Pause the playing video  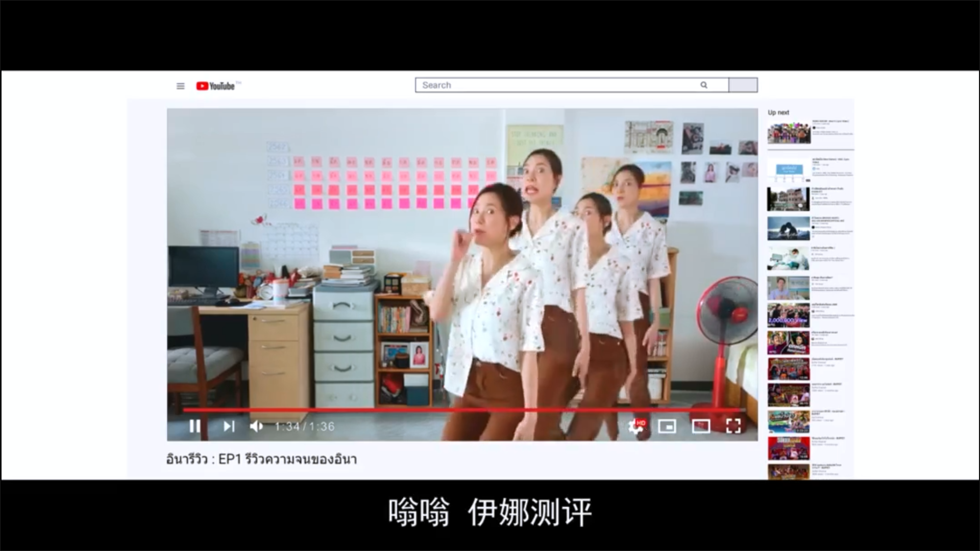tap(195, 427)
